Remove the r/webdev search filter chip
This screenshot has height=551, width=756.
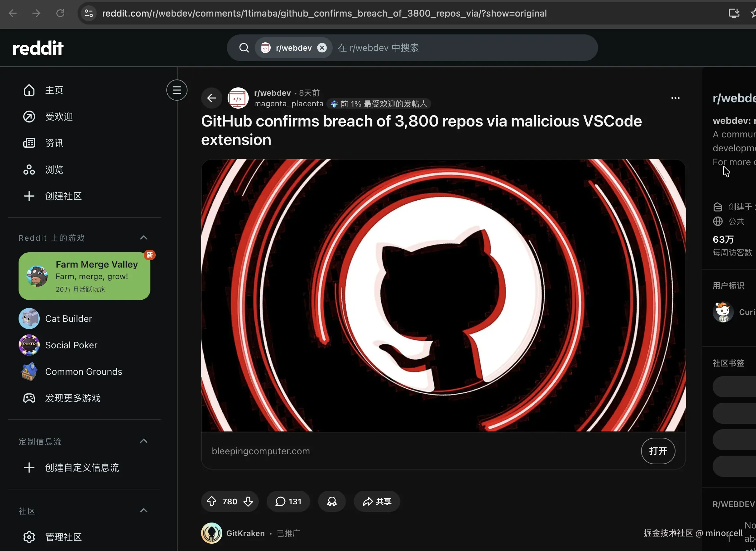click(x=322, y=48)
